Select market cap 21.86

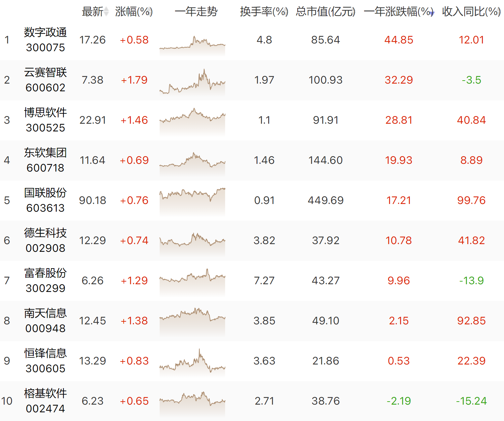[x=326, y=361]
